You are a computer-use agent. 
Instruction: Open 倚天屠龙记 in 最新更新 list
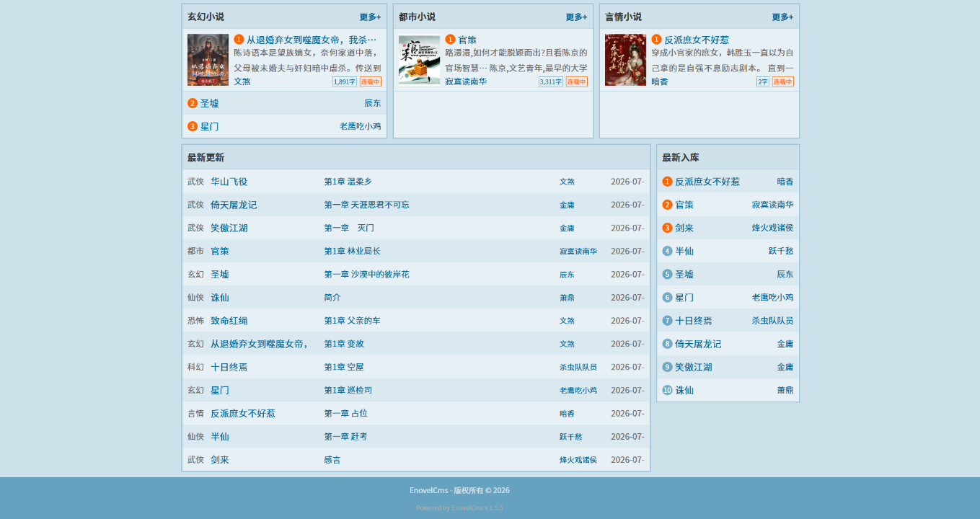(x=234, y=205)
